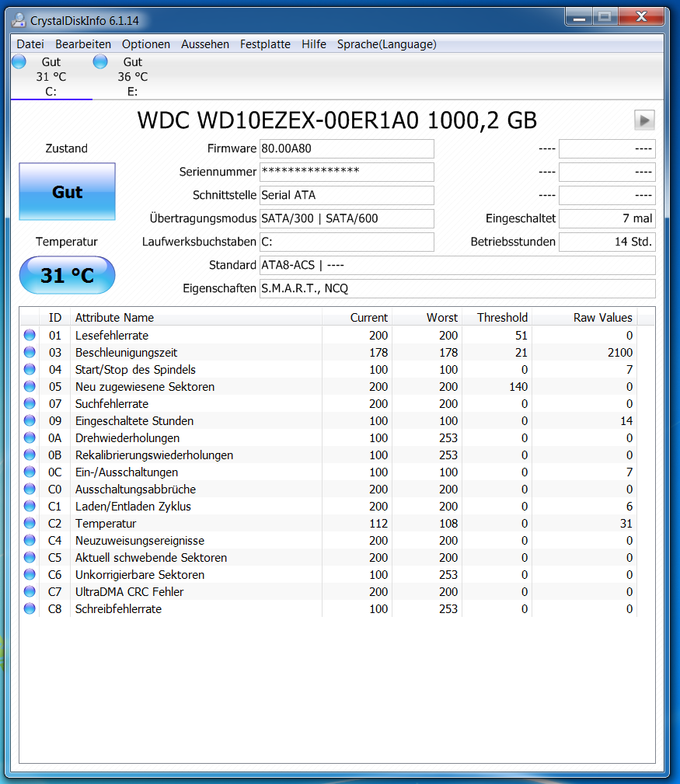
Task: Click the Standard field ATA8-ACS
Action: pos(458,265)
